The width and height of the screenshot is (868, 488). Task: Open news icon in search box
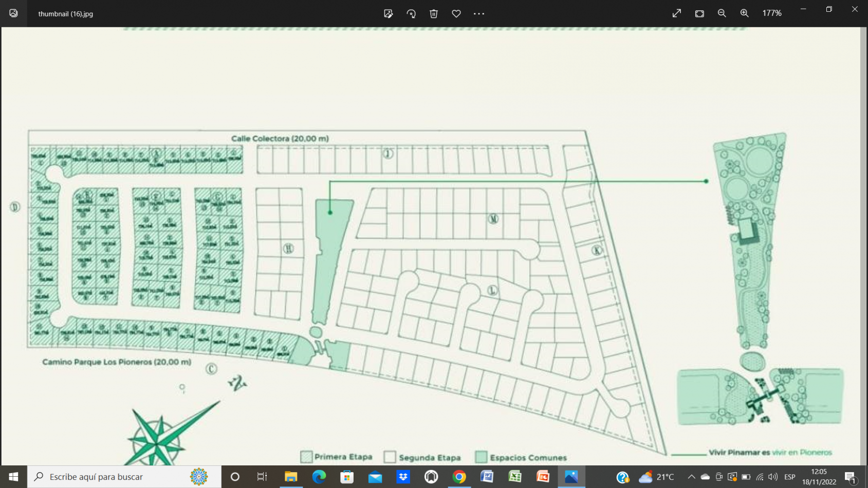(198, 477)
